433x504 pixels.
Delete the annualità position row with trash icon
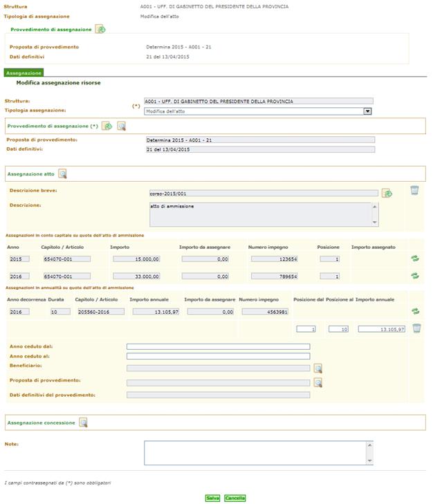click(x=416, y=328)
